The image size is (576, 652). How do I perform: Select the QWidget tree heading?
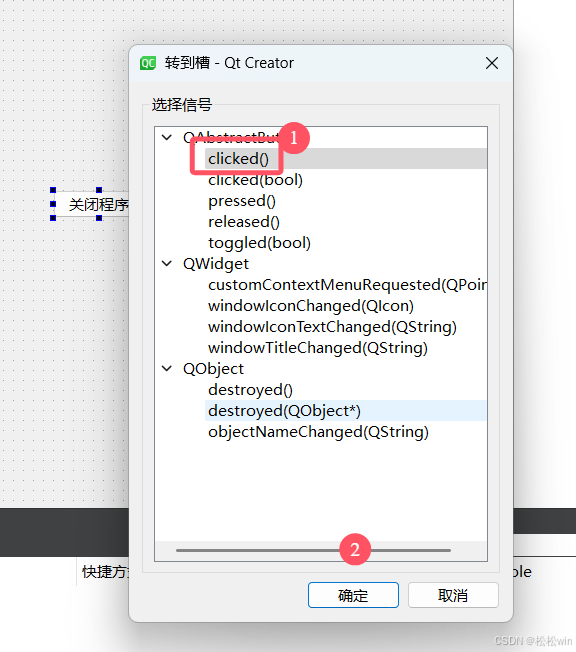point(215,264)
